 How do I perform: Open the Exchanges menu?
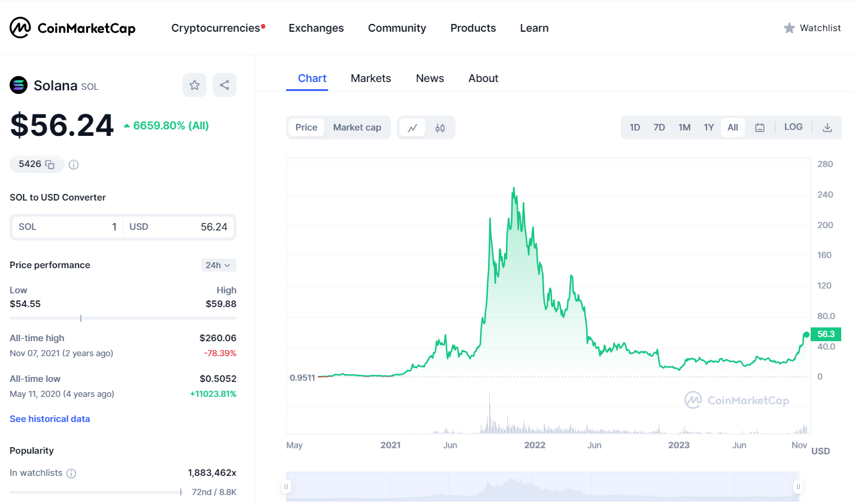pos(316,28)
